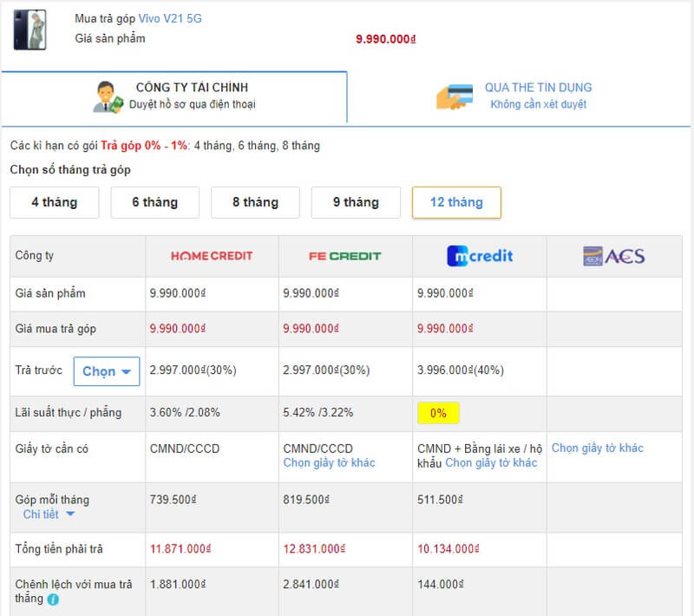Click the Tổng tiền phải trả row label
This screenshot has width=694, height=616.
coord(59,549)
